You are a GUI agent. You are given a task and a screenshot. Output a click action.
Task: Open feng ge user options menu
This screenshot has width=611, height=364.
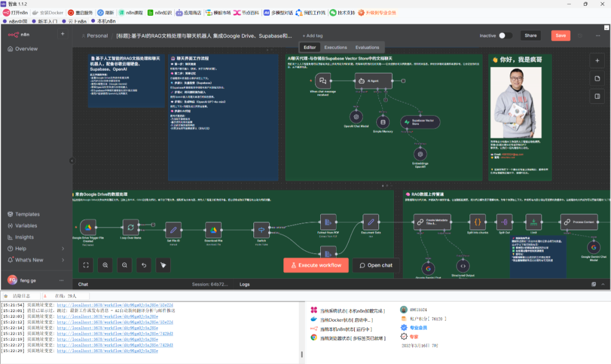(61, 280)
